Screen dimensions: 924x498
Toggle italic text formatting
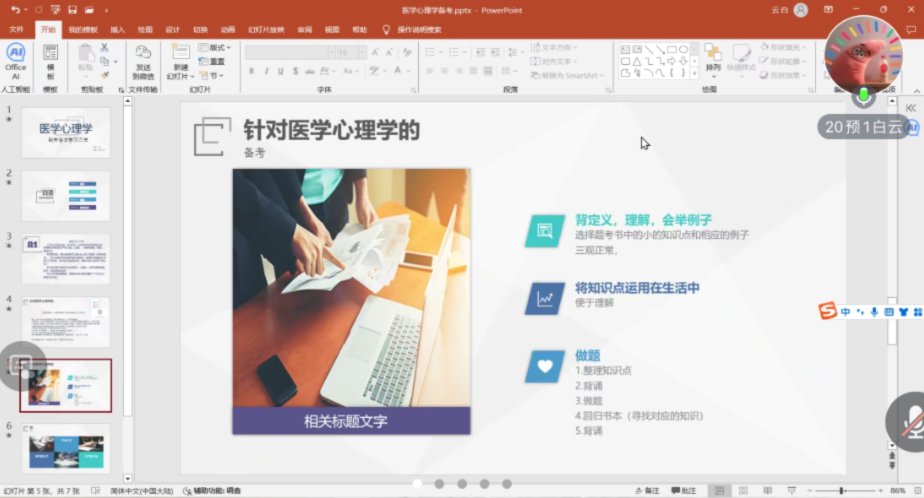click(x=266, y=71)
